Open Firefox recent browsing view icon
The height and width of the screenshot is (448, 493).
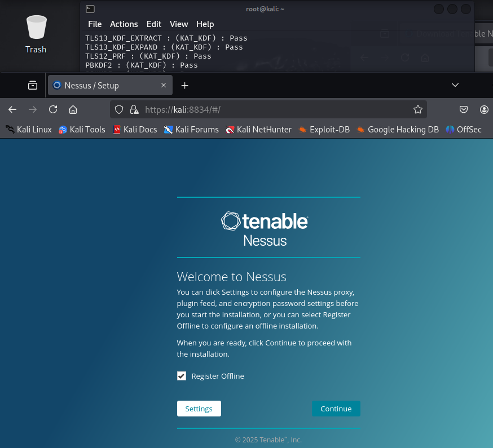[x=33, y=85]
